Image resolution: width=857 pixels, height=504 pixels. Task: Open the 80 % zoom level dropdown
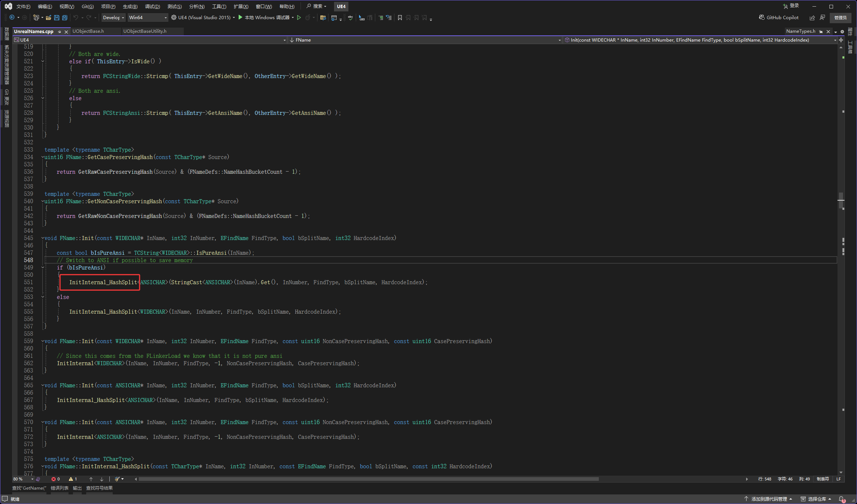(x=32, y=479)
